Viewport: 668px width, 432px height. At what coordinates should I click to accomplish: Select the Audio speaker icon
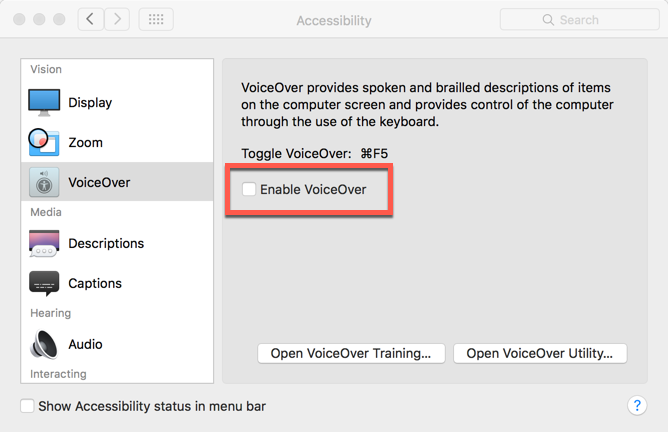(44, 344)
